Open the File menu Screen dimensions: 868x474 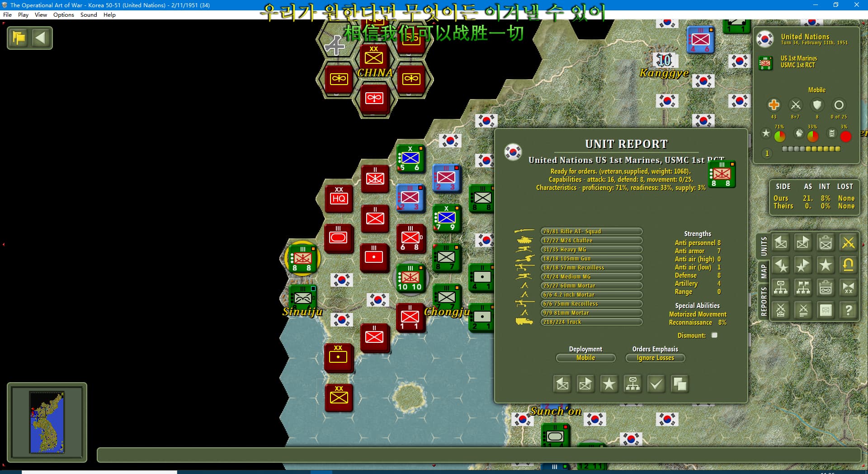[7, 14]
